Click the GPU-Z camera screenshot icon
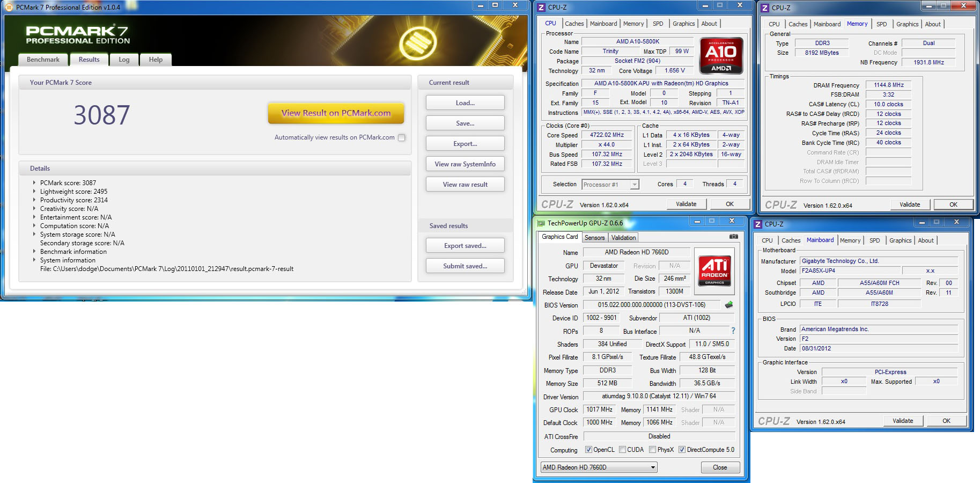Viewport: 980px width, 483px height. coord(733,237)
